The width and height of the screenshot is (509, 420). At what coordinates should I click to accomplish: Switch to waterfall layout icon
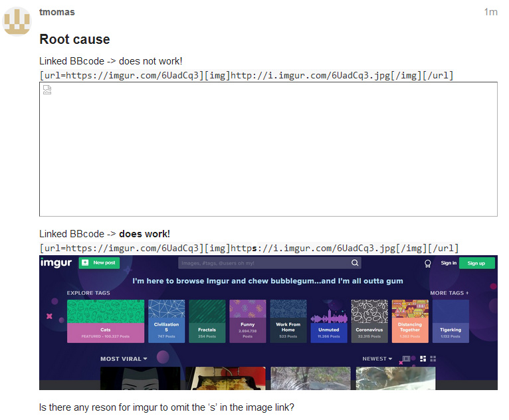[x=423, y=359]
